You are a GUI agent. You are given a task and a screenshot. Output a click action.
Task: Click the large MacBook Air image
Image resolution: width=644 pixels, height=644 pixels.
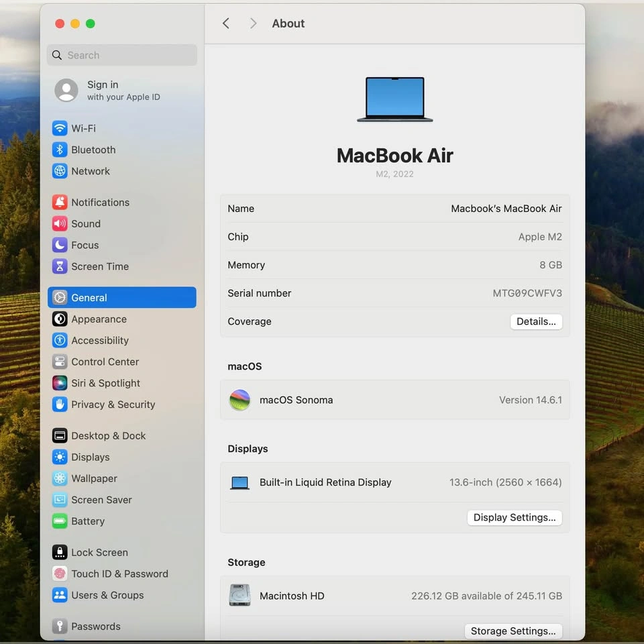tap(394, 99)
